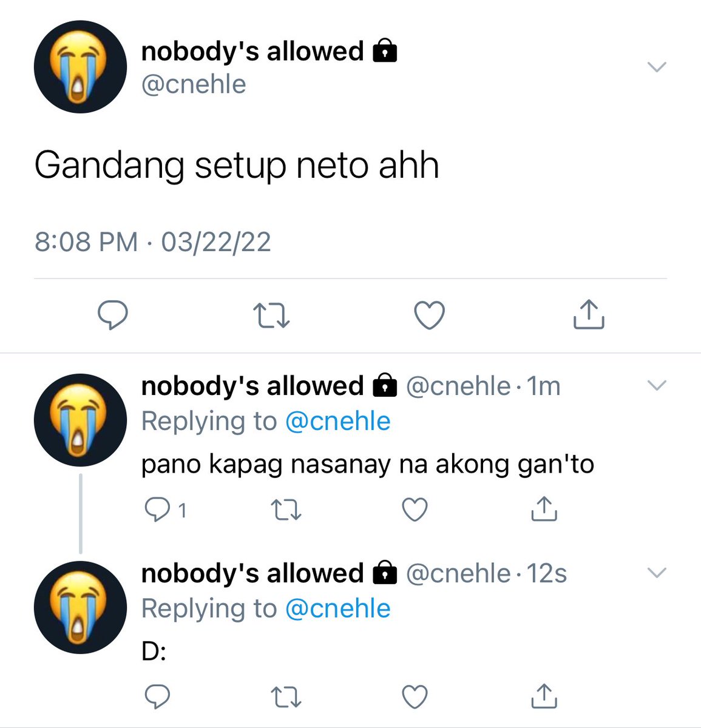Viewport: 701px width, 728px height.
Task: View the main tweet's crying emoji profile picture
Action: [80, 66]
